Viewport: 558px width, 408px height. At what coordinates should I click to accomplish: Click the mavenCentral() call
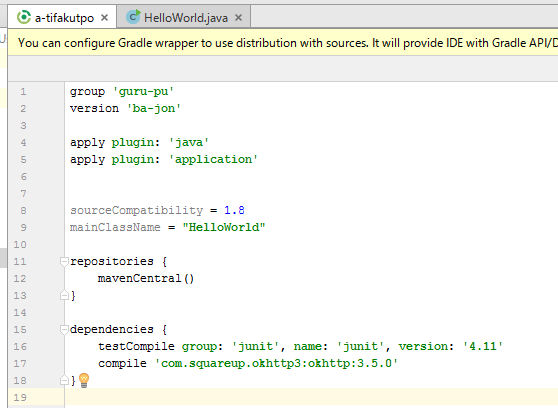(146, 278)
